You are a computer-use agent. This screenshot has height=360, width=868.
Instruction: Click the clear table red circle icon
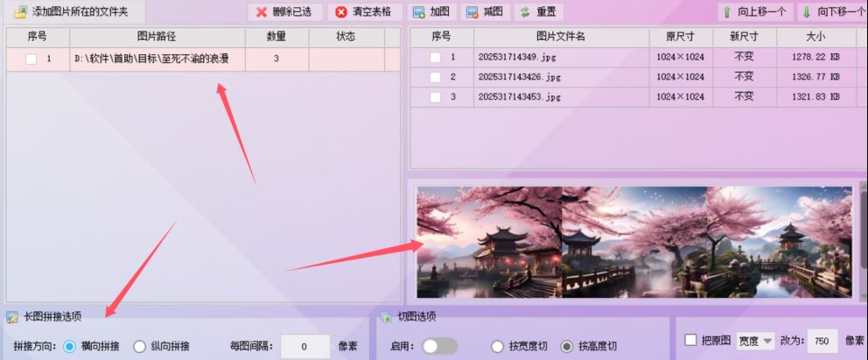click(x=341, y=12)
